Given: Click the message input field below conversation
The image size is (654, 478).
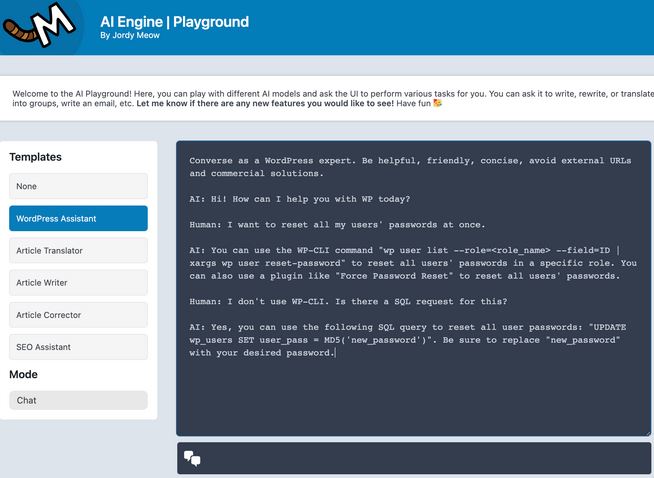Looking at the screenshot, I should [x=414, y=458].
